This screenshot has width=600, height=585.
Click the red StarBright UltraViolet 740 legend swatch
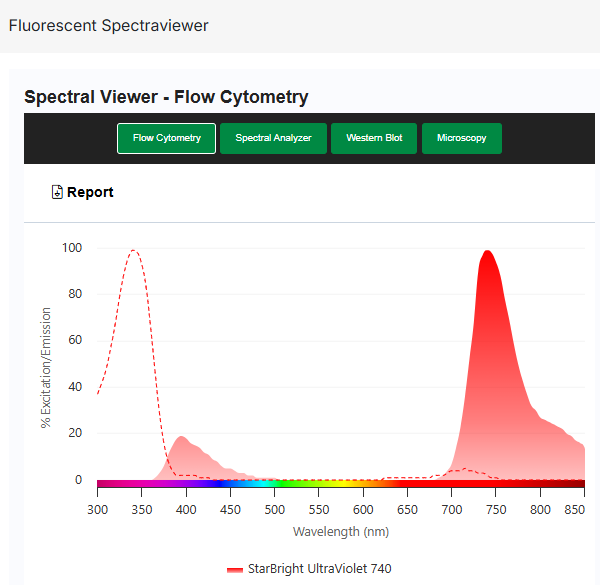tap(235, 569)
